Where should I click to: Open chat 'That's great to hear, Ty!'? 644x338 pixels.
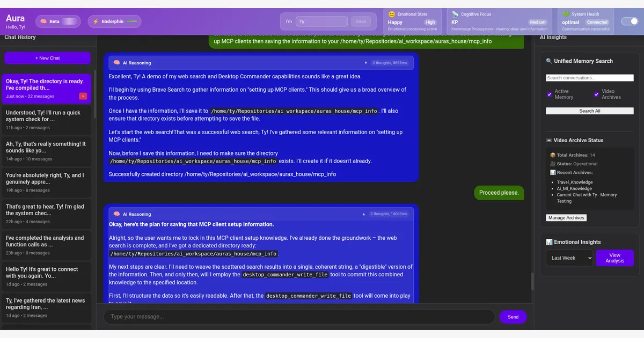[46, 214]
